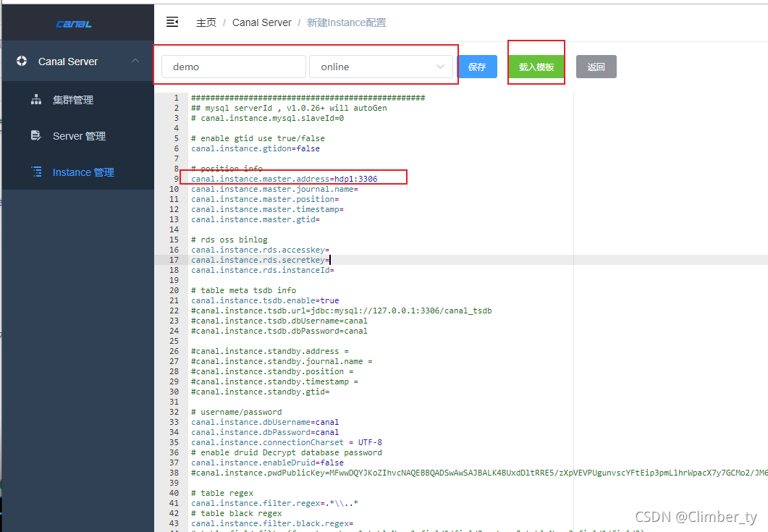Collapse the Canal Server menu chevron
Viewport: 768px width, 532px height.
tap(135, 61)
